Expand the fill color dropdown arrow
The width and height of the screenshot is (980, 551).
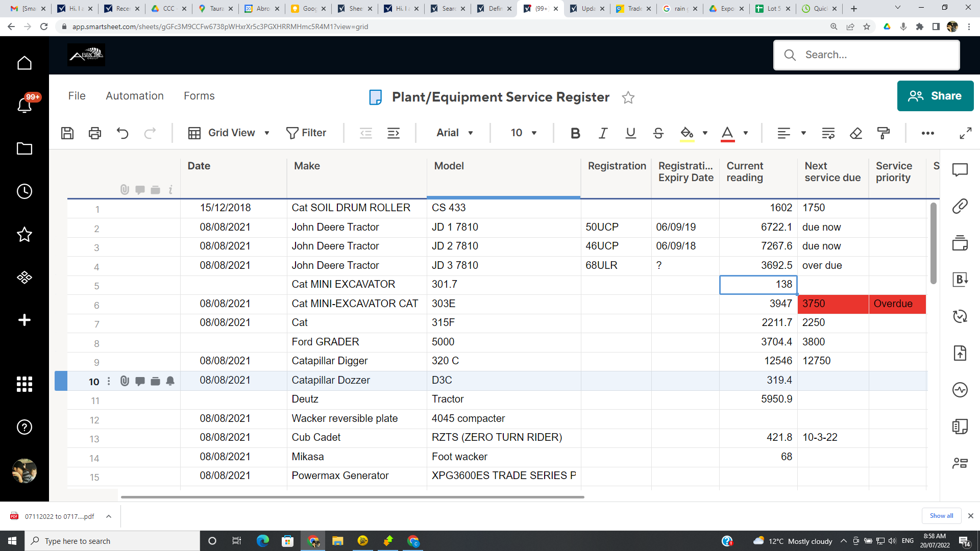click(x=705, y=133)
